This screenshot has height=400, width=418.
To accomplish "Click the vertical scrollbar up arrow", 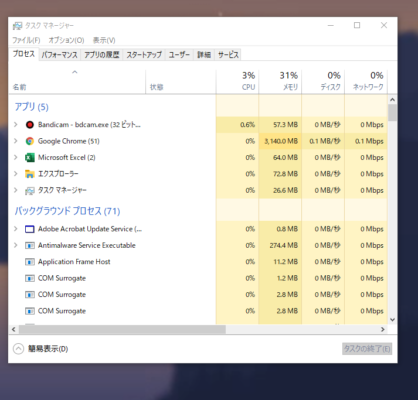I will [x=392, y=100].
